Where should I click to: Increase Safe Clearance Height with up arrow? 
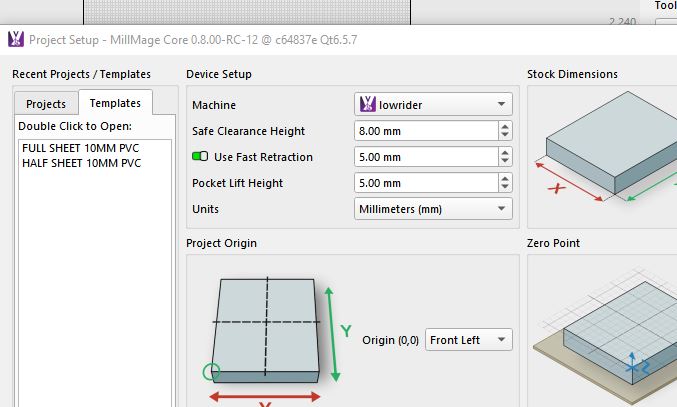click(505, 126)
